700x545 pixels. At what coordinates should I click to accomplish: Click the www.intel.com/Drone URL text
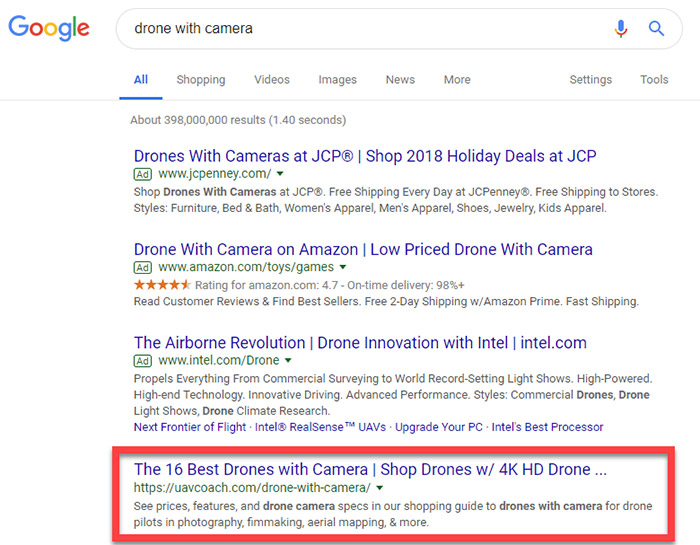coord(219,360)
